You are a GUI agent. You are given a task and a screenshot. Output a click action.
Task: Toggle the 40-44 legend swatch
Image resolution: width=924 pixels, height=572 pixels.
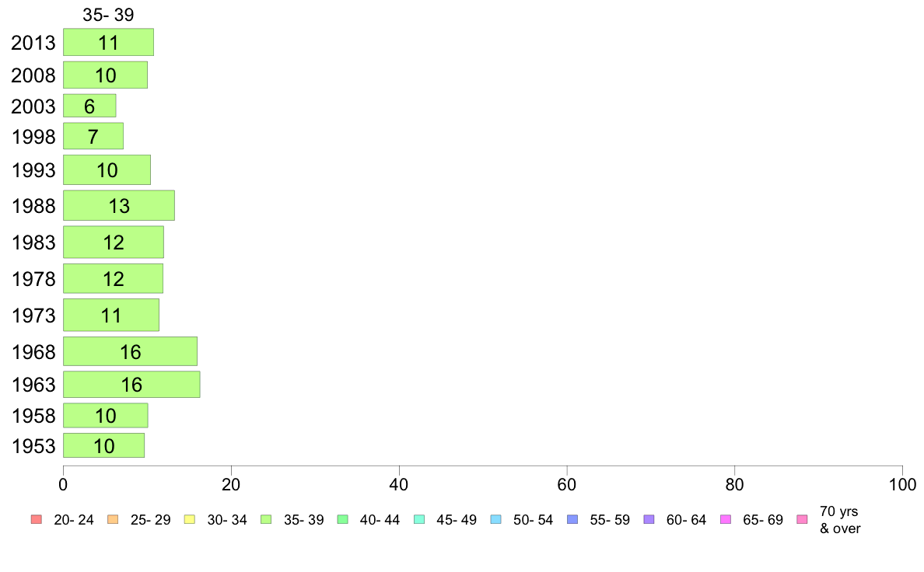343,520
